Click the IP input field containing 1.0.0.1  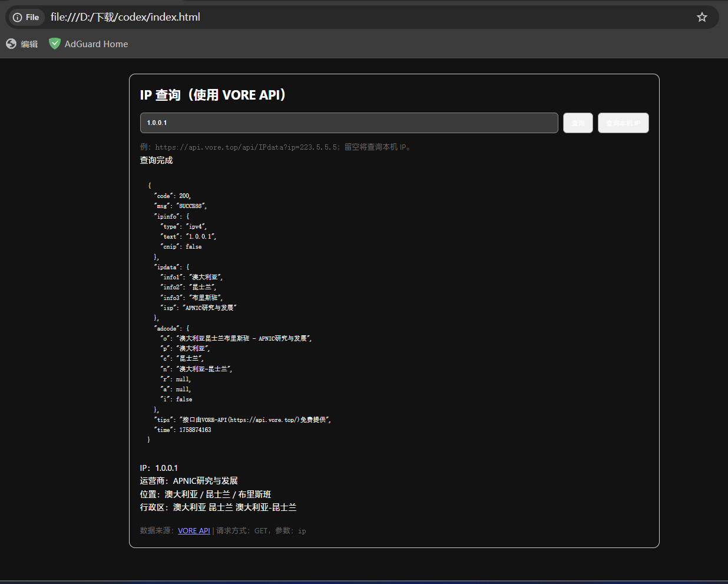click(x=349, y=123)
